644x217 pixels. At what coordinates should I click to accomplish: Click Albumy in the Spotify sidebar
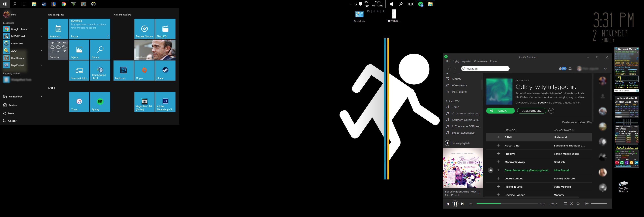(456, 79)
